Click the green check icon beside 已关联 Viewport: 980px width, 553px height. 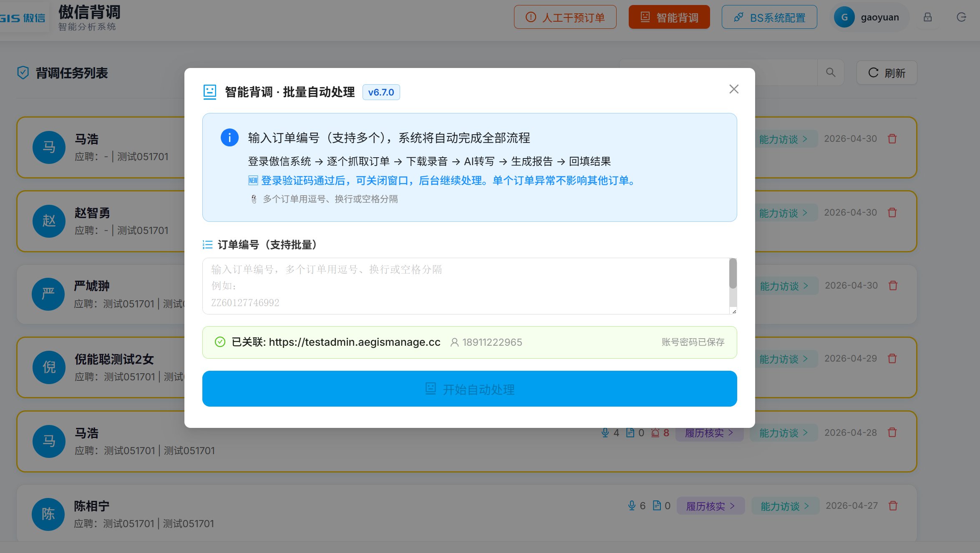pos(220,342)
